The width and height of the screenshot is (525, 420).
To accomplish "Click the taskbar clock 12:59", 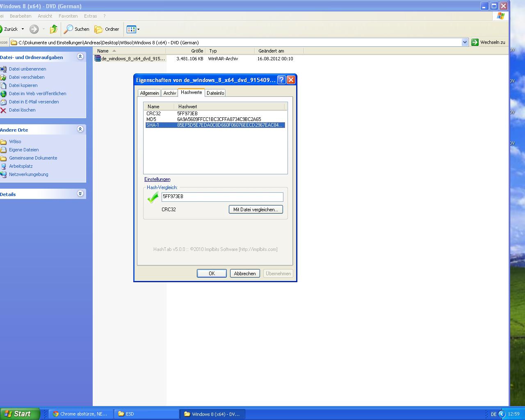I will [514, 414].
